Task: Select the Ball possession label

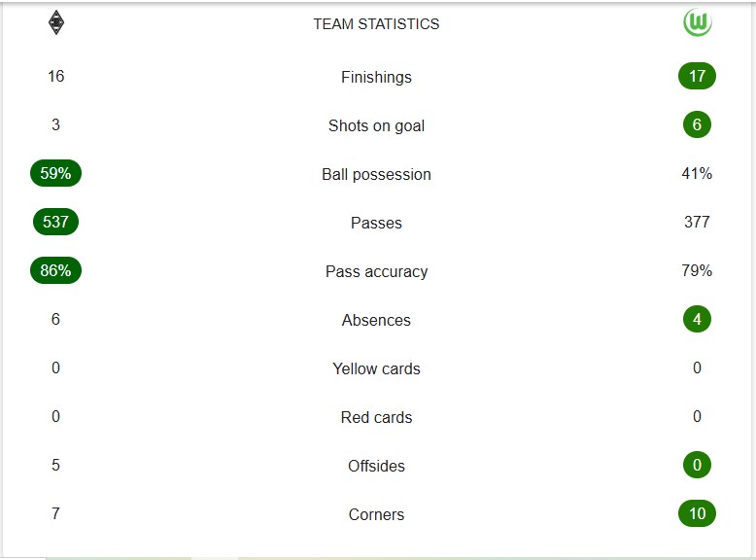Action: tap(377, 175)
